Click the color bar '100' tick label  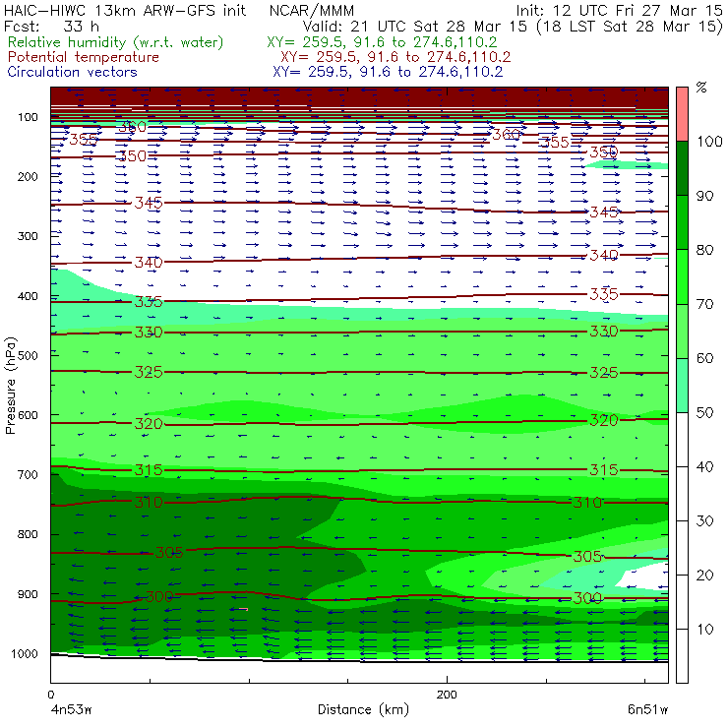(x=710, y=141)
